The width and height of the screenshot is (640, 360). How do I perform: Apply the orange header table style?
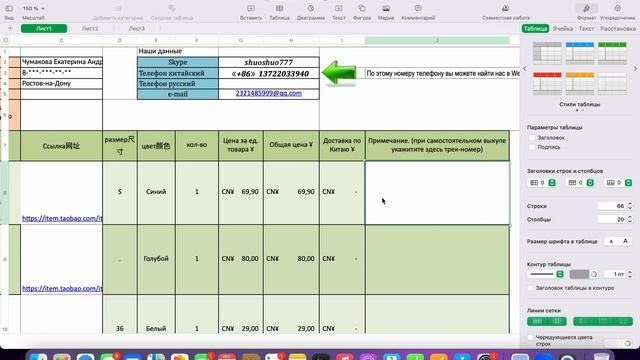pos(580,83)
